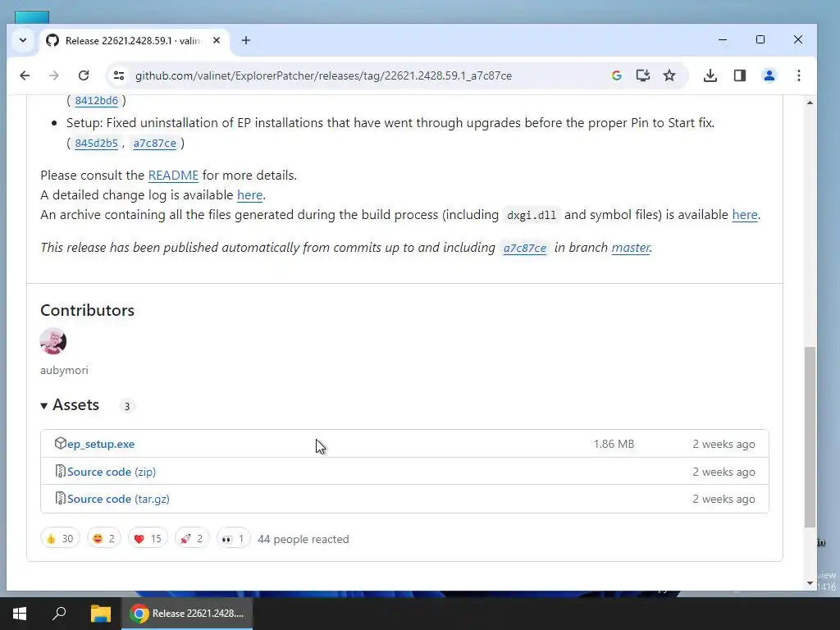Open Windows Start menu

20,614
